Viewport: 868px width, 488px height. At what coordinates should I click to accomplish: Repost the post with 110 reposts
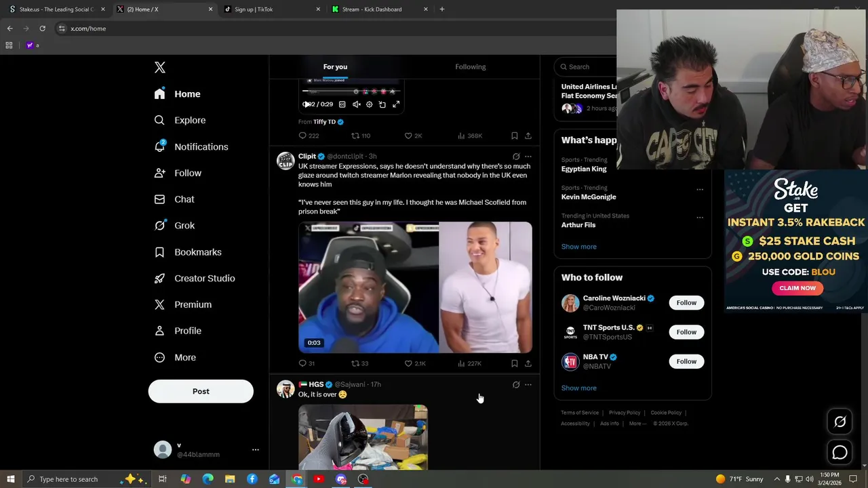coord(361,136)
